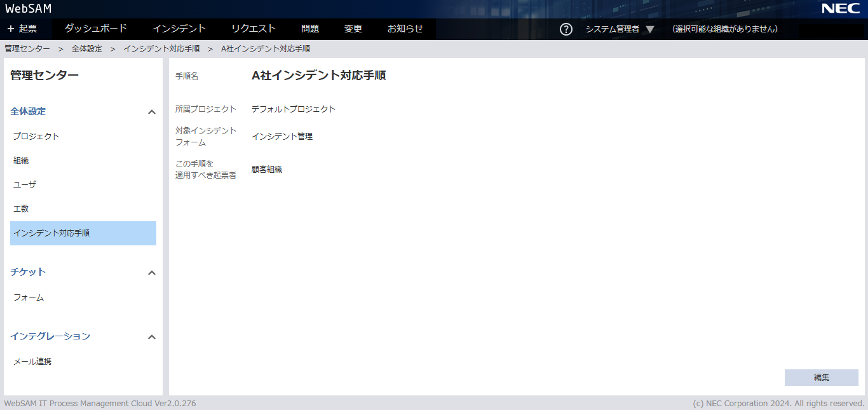This screenshot has height=410, width=868.
Task: Open the 変更 menu item
Action: (353, 29)
